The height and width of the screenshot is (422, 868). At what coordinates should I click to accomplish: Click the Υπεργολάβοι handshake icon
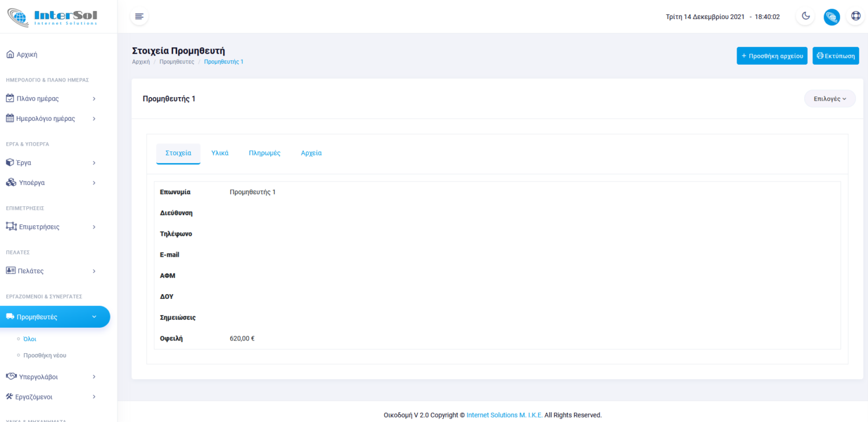[10, 376]
